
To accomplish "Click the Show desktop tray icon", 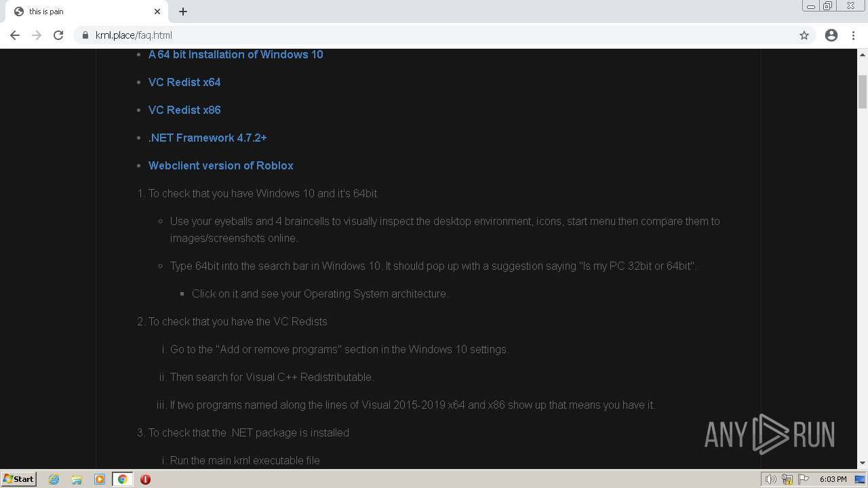I will 860,479.
